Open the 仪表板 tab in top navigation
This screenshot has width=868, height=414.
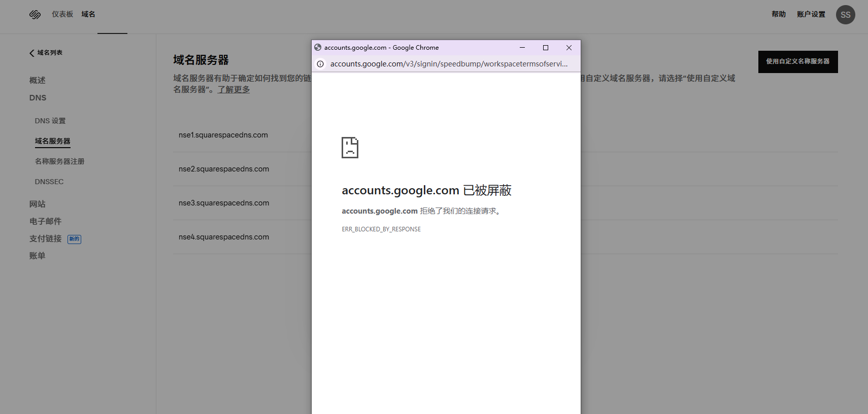pos(62,14)
